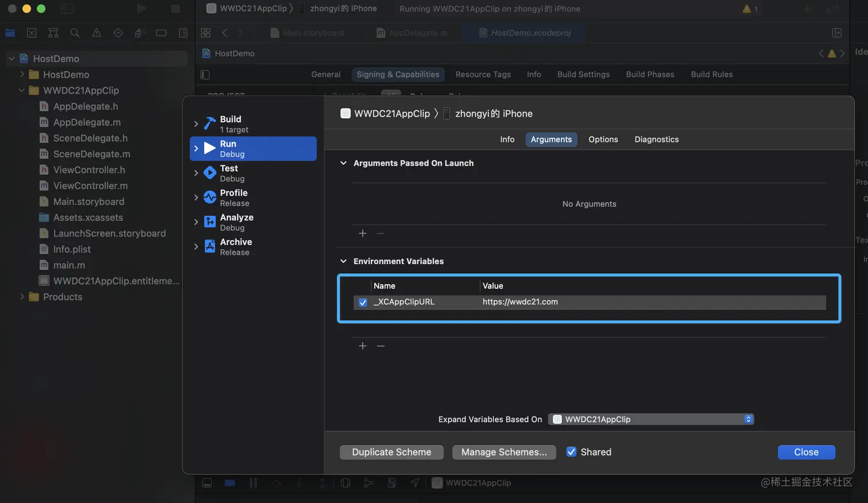868x503 pixels.
Task: Select Info.plist in the file navigator
Action: click(x=72, y=249)
